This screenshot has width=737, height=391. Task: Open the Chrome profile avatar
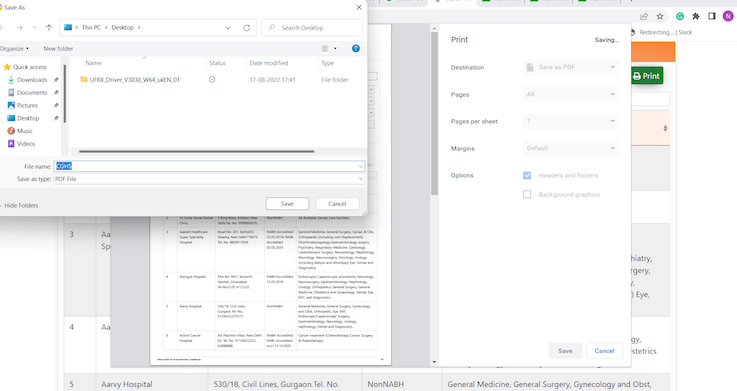(x=728, y=16)
